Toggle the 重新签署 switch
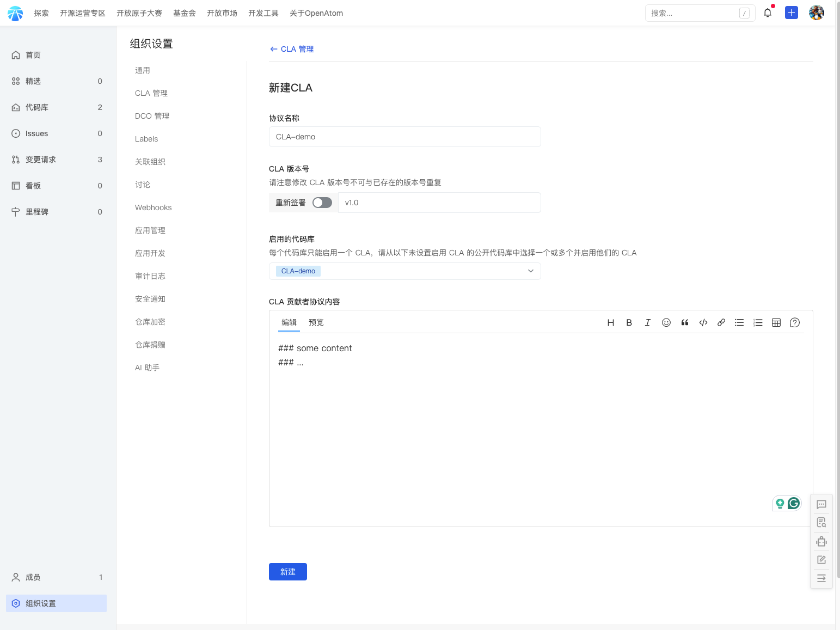The height and width of the screenshot is (630, 840). (322, 203)
